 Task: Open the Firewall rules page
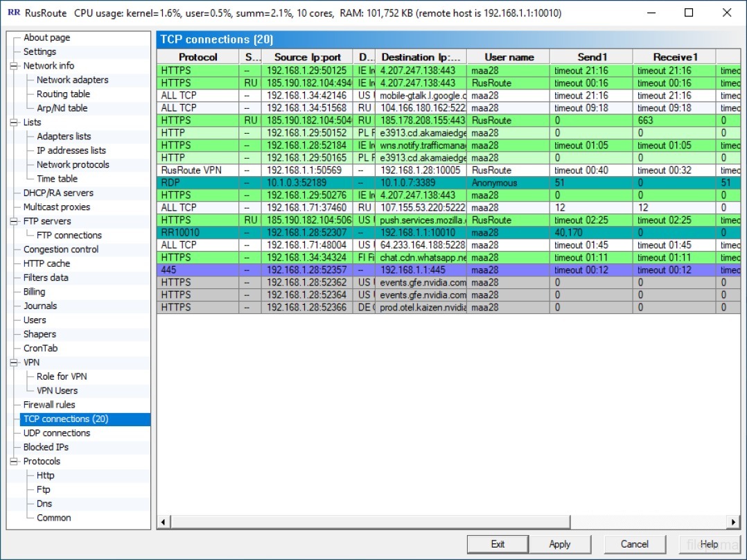(49, 405)
